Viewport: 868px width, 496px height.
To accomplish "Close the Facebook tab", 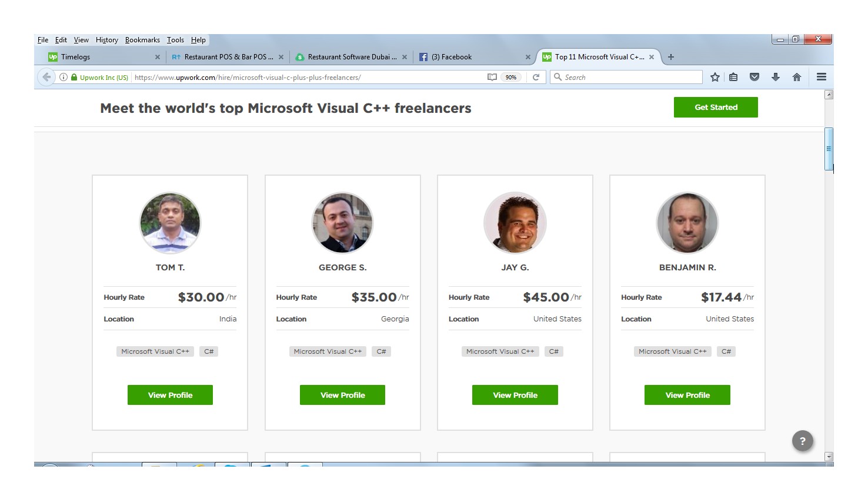I will tap(528, 57).
